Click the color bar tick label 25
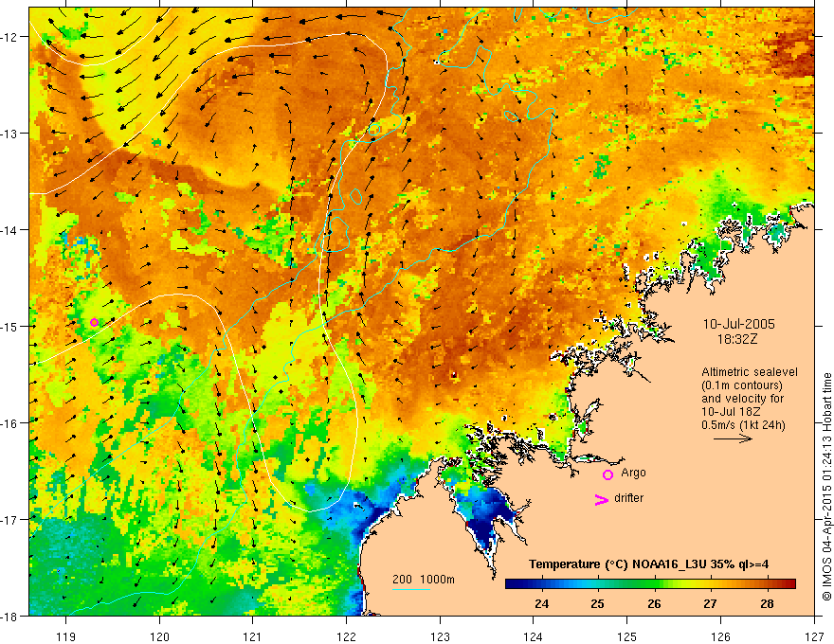This screenshot has width=834, height=644. (x=598, y=604)
